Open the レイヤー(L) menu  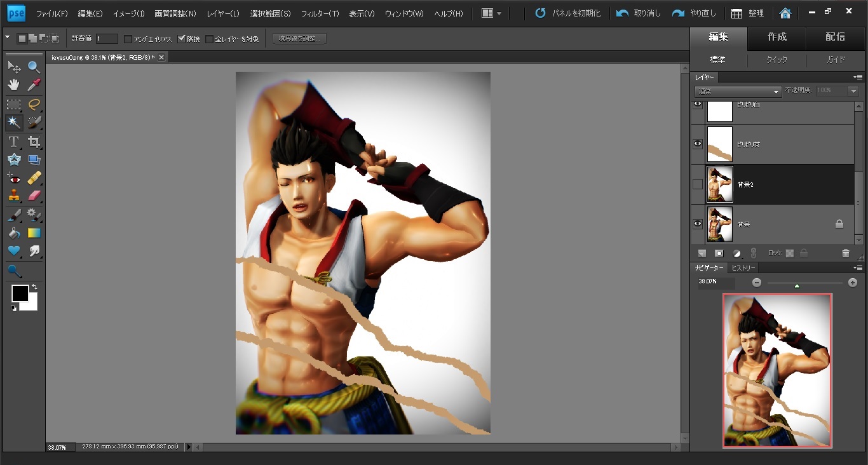pos(223,13)
